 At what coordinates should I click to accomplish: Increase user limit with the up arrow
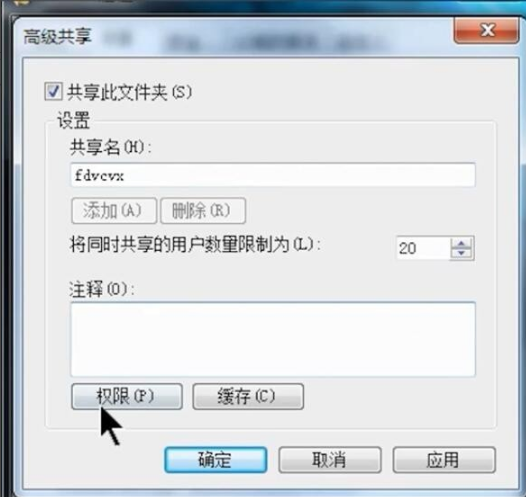(462, 243)
